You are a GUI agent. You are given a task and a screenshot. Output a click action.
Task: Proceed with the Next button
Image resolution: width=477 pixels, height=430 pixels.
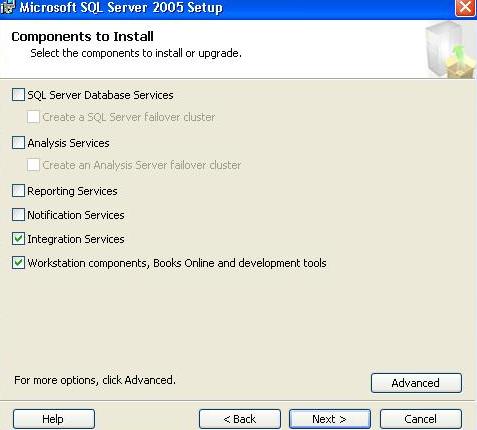[330, 419]
